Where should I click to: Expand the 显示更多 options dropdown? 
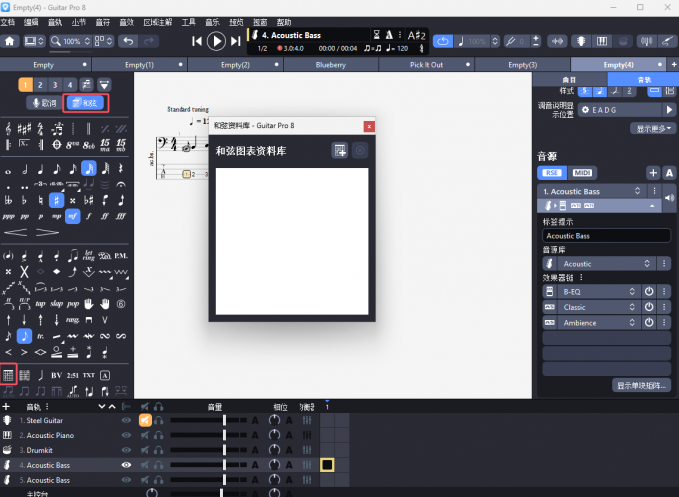pos(654,128)
